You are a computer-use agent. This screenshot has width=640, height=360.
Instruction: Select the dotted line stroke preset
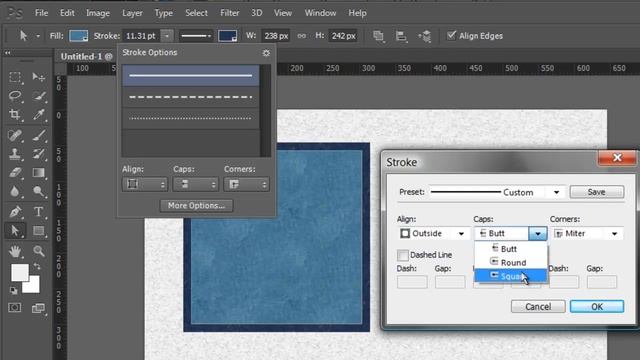coord(191,118)
